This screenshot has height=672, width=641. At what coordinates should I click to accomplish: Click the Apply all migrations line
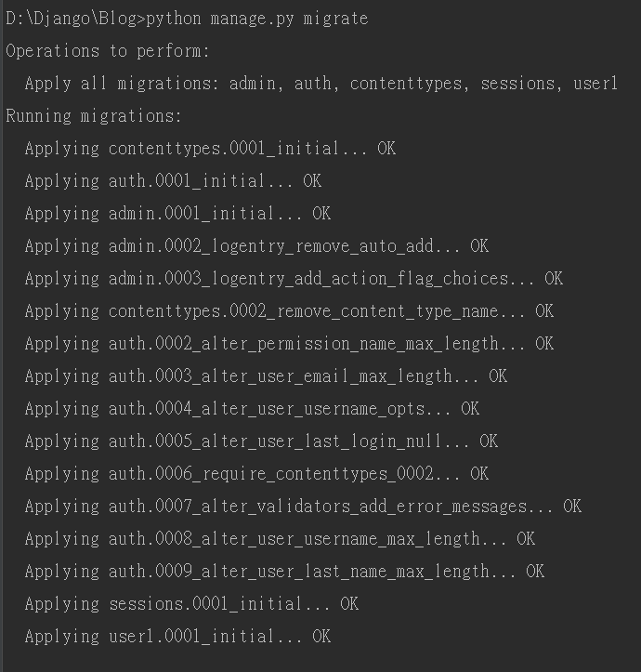321,84
